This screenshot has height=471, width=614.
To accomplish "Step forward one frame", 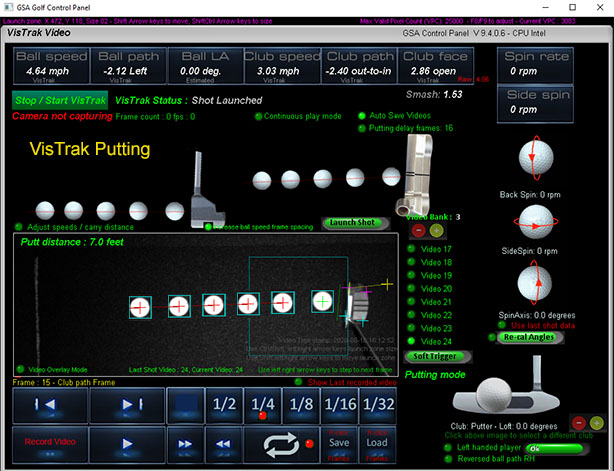I will click(x=127, y=405).
